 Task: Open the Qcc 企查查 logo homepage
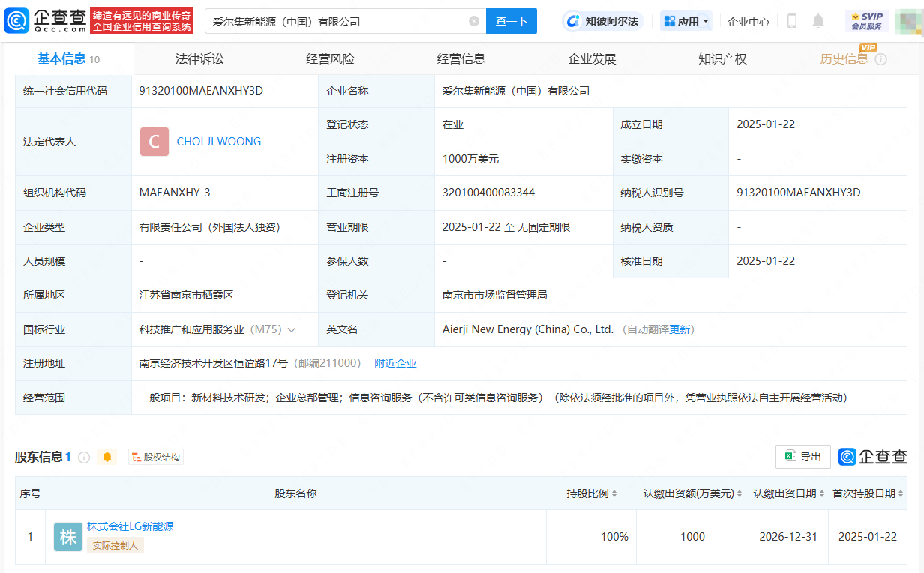(43, 21)
